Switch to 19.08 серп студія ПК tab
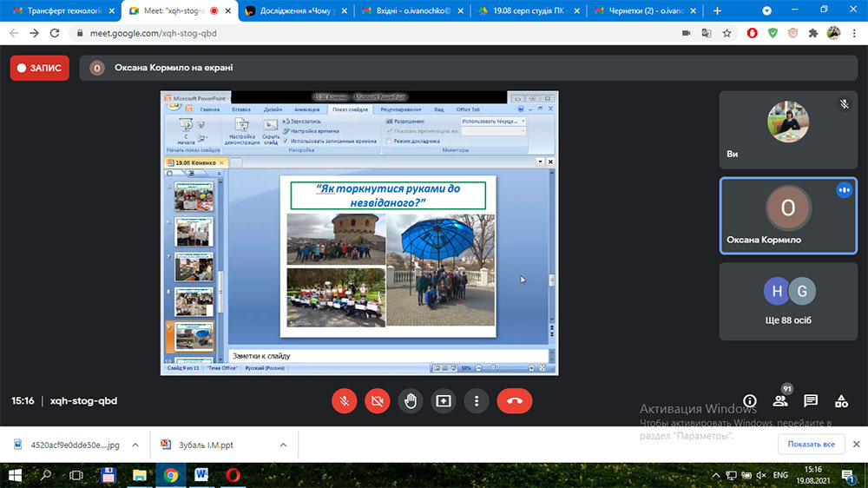The width and height of the screenshot is (868, 488). click(529, 10)
